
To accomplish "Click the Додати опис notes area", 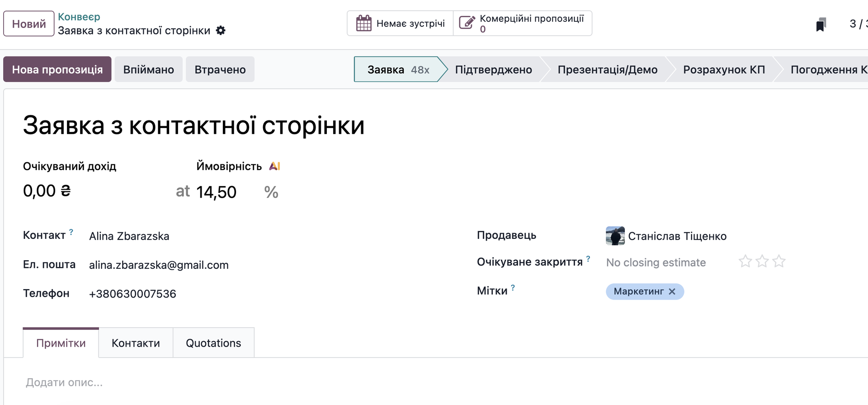I will pos(64,382).
